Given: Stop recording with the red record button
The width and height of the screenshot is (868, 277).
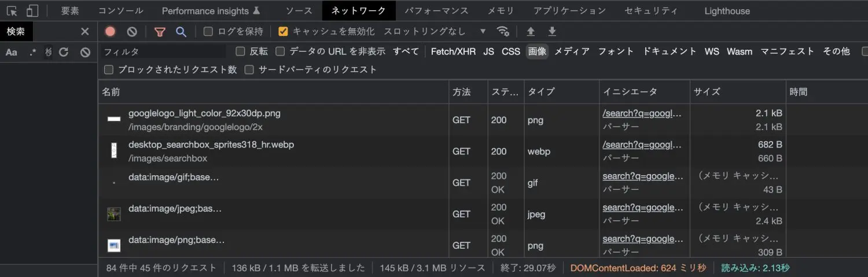Looking at the screenshot, I should 110,32.
